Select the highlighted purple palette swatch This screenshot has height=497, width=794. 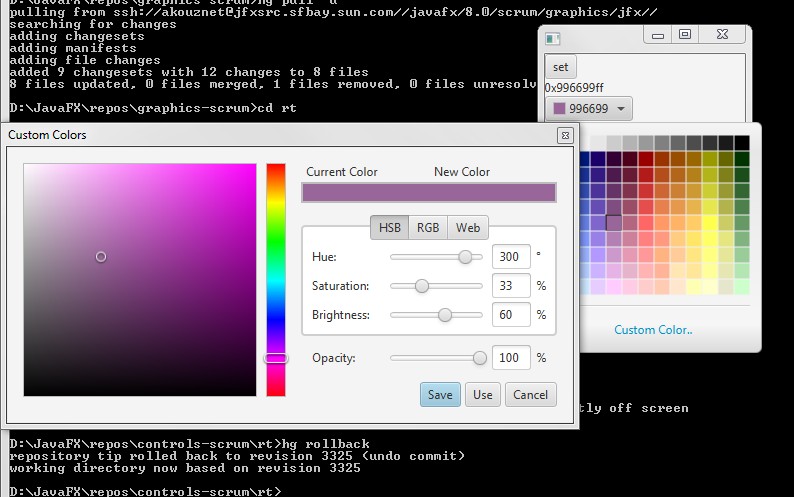point(614,222)
